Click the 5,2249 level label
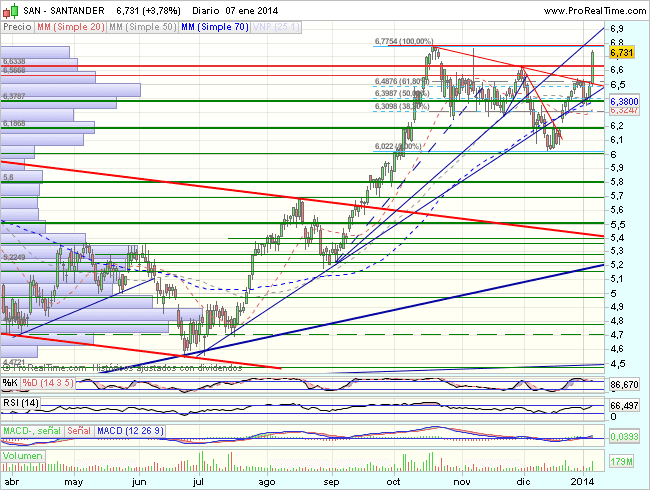650x490 pixels. [x=14, y=257]
